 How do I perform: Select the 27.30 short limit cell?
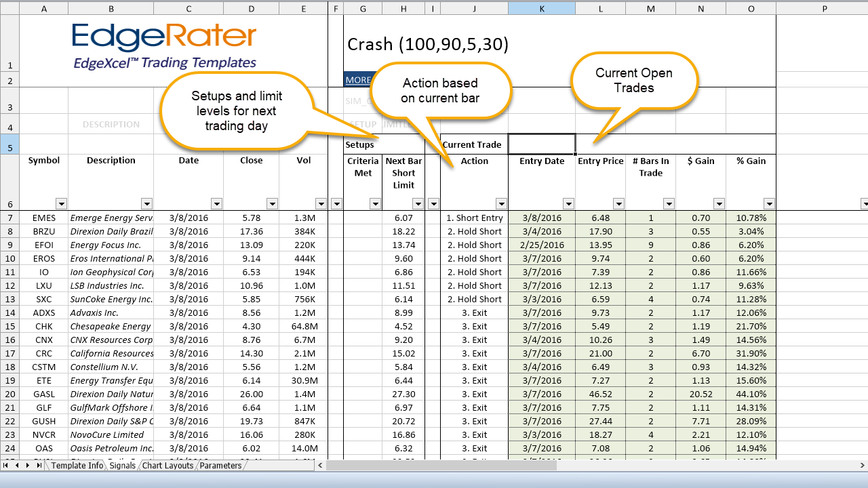pyautogui.click(x=403, y=394)
